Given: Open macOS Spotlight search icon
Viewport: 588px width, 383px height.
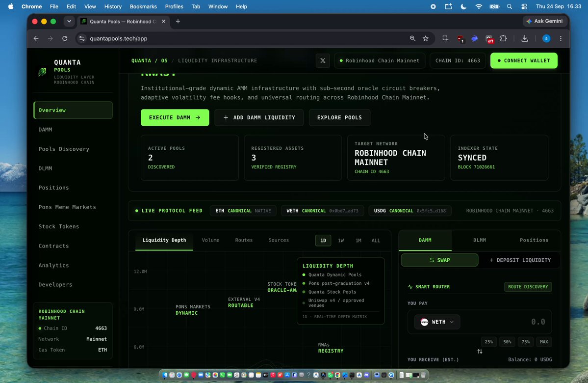Looking at the screenshot, I should point(509,6).
